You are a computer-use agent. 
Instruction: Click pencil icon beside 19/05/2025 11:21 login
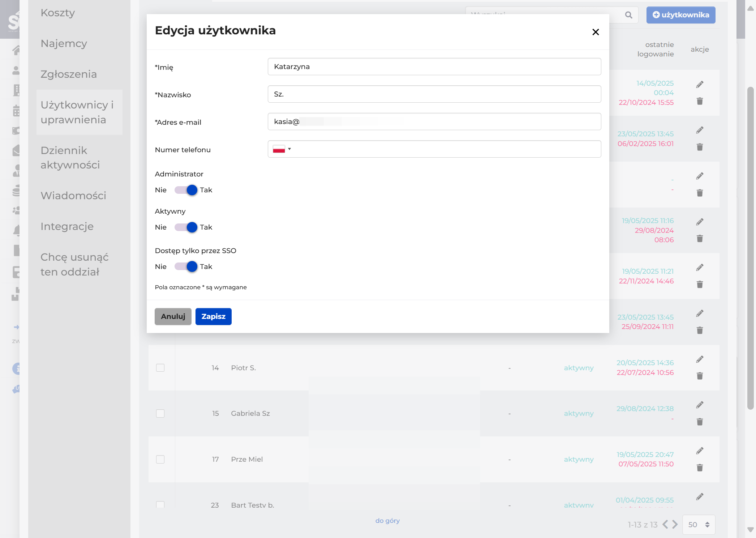[700, 267]
